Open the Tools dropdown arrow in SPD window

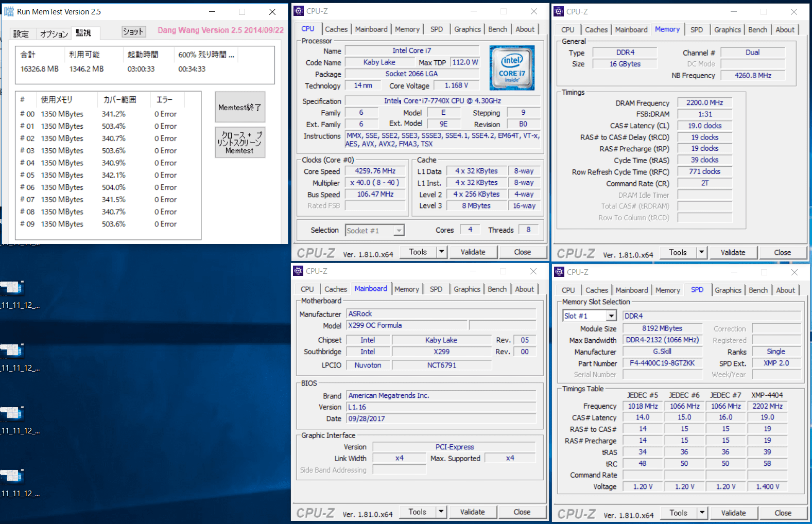(x=702, y=513)
